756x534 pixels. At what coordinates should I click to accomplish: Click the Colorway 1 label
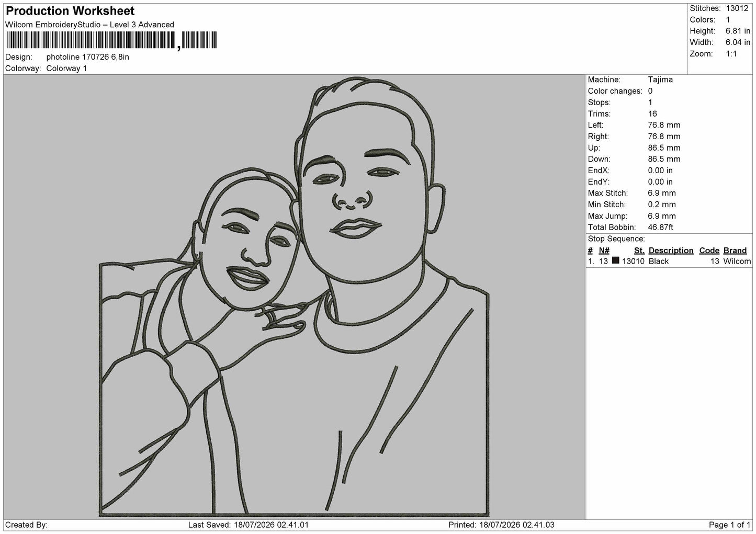(66, 68)
